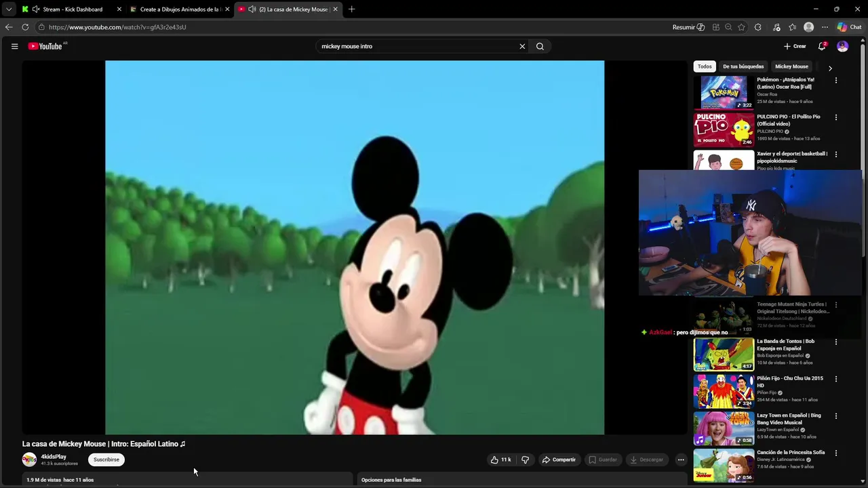Go back with browser back arrow
The height and width of the screenshot is (488, 868).
point(9,27)
